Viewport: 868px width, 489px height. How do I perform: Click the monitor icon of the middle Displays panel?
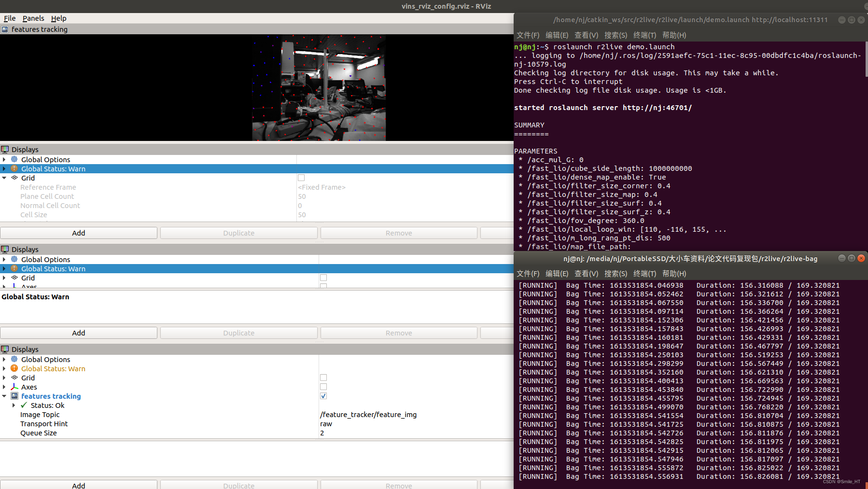[5, 250]
